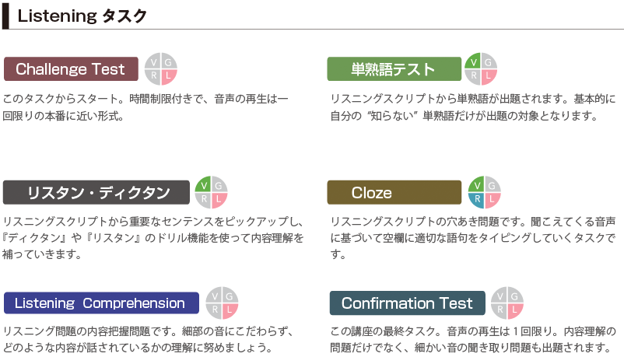Viewport: 624px width, 364px height.
Task: Click VGRL circle icon beside リスタン・ディクタン
Action: point(211,193)
